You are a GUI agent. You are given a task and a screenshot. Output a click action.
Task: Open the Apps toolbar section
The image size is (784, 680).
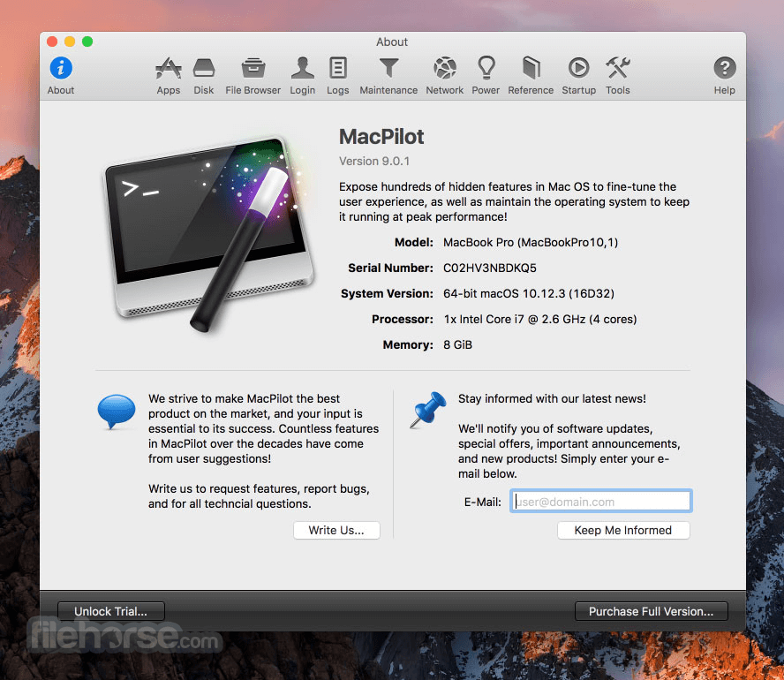point(168,75)
